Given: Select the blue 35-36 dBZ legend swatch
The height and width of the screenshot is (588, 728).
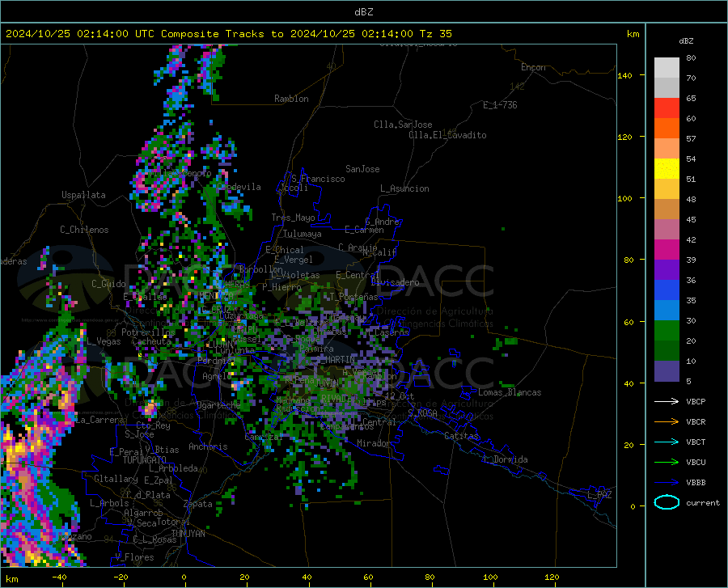Looking at the screenshot, I should coord(667,290).
